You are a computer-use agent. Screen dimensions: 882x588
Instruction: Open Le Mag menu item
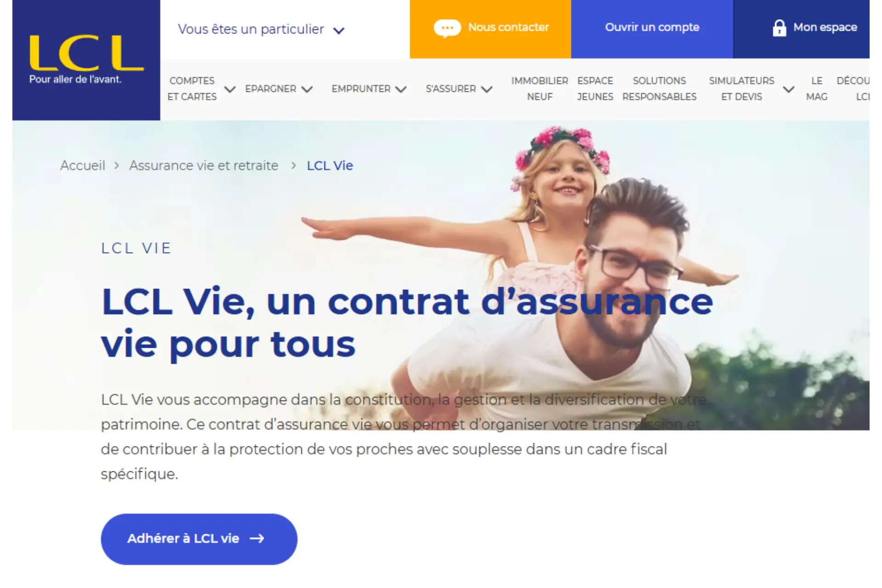(x=817, y=89)
